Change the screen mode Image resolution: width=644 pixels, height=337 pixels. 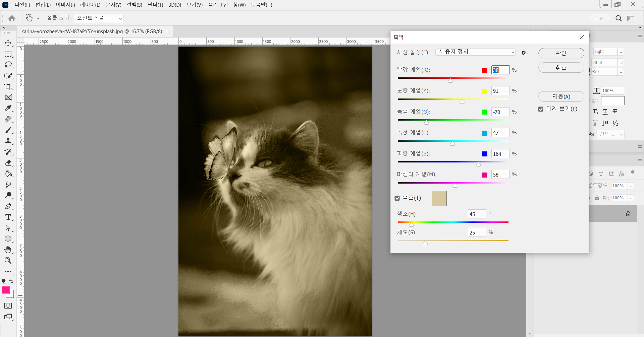point(8,317)
